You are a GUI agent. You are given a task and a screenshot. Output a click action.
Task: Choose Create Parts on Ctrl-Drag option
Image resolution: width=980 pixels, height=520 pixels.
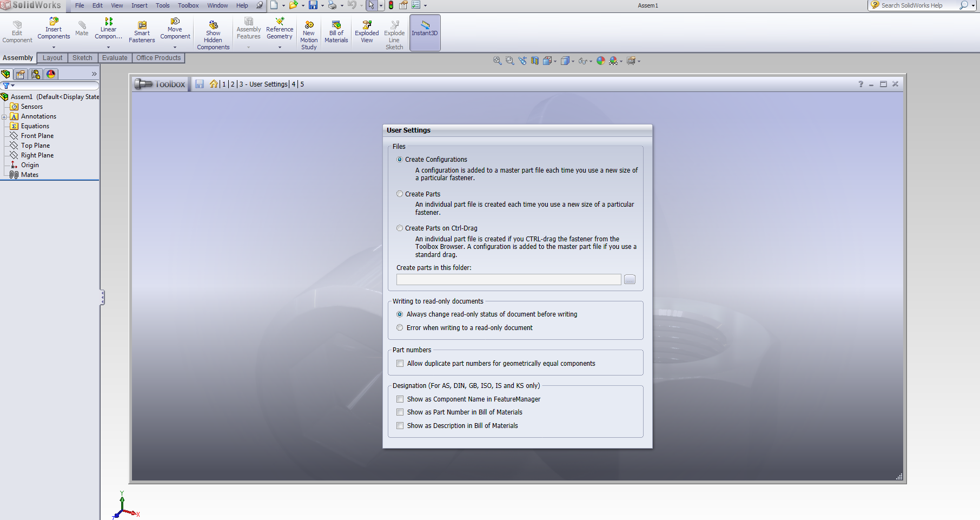coord(400,228)
